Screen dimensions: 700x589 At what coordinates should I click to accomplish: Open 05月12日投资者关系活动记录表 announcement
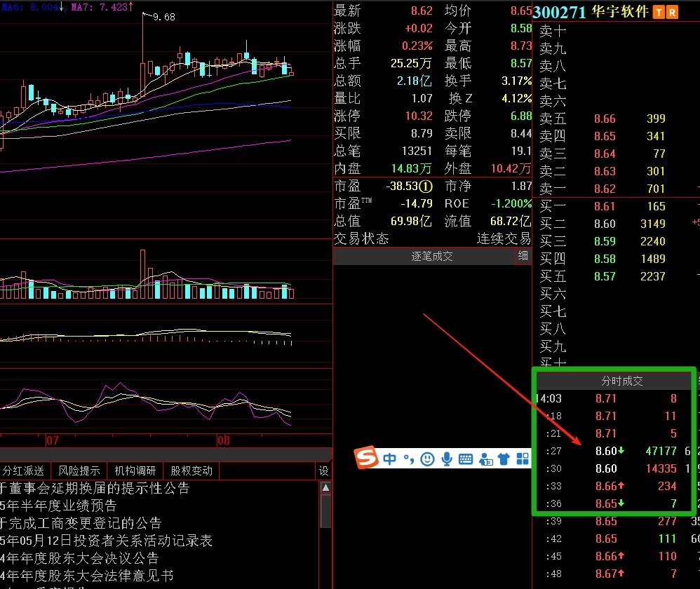pos(106,541)
